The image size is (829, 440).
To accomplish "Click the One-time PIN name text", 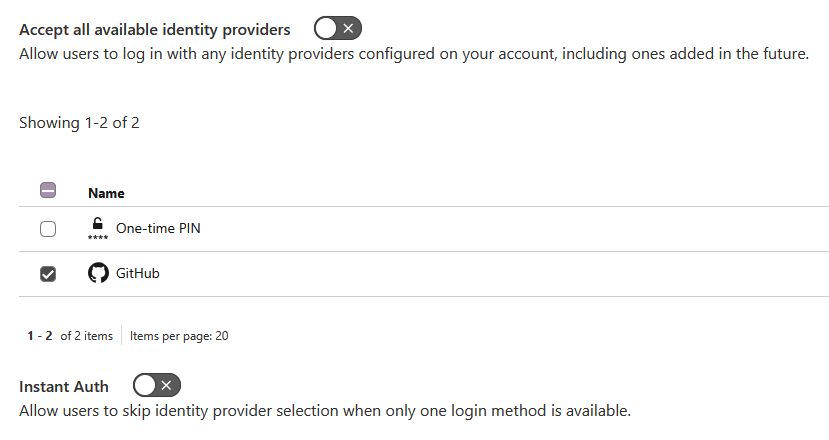I will [x=158, y=228].
